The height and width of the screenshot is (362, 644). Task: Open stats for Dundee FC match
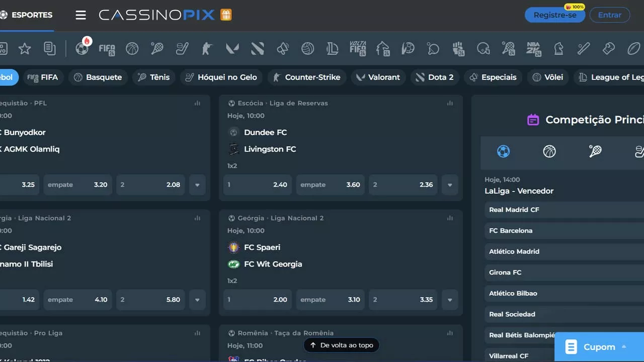click(450, 103)
